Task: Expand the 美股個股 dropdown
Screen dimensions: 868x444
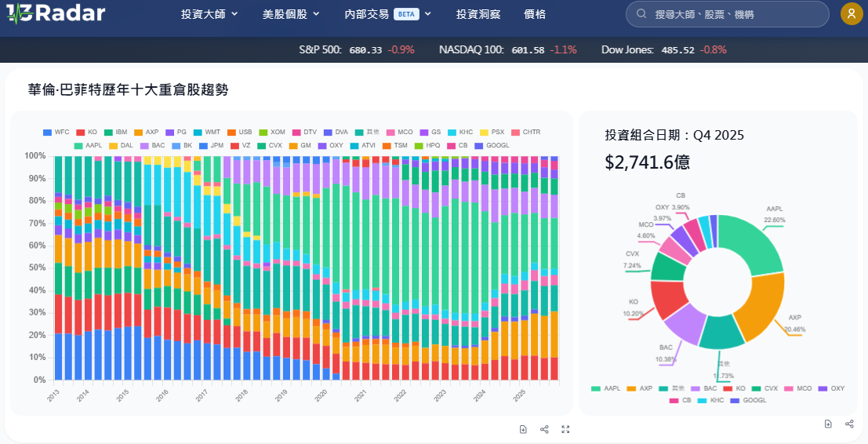Action: coord(291,14)
